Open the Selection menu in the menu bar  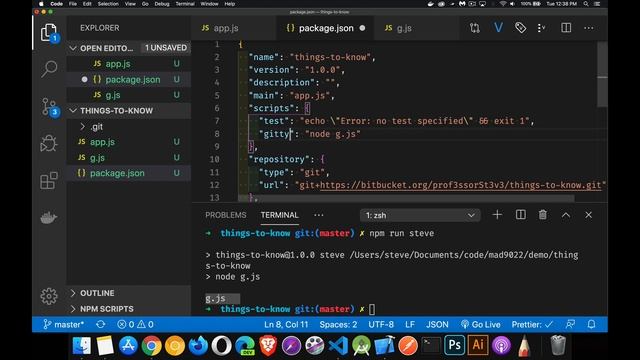[108, 4]
